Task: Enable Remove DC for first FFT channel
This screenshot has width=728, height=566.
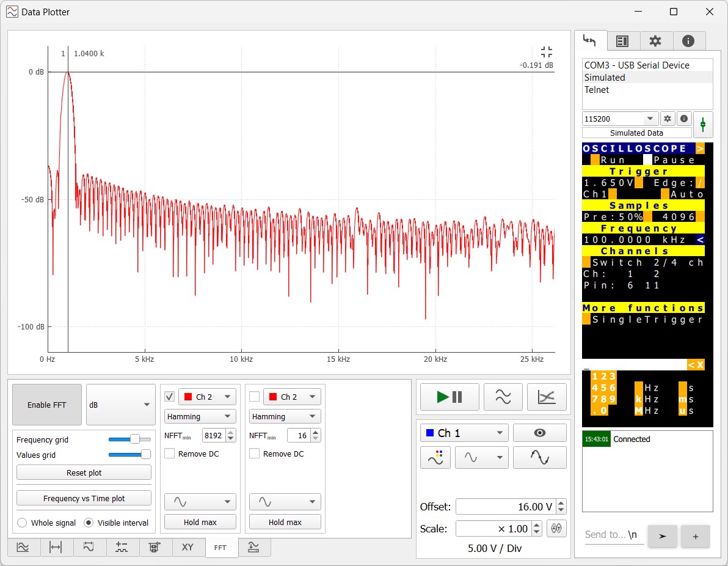Action: click(170, 454)
